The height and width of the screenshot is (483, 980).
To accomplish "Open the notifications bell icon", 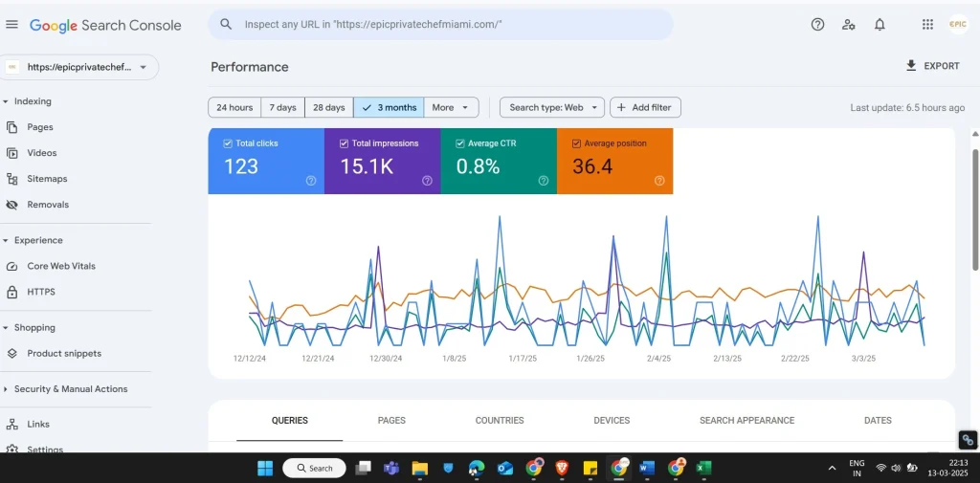I will pos(880,25).
